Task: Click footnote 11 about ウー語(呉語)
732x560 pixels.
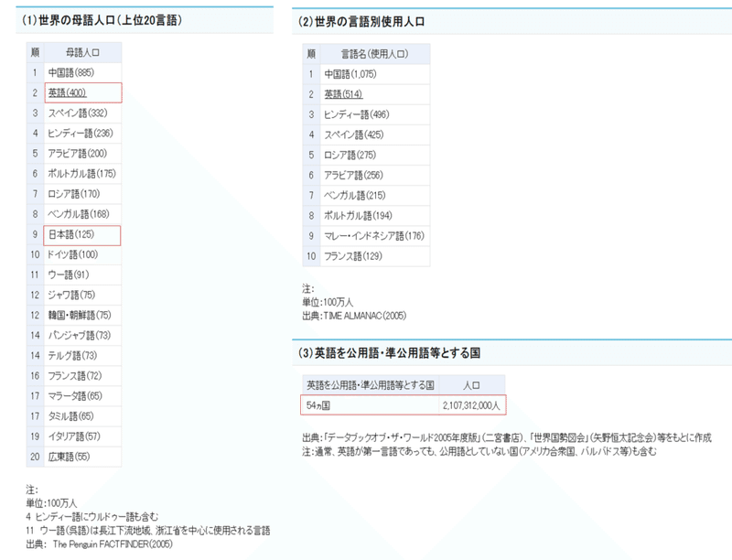Action: click(148, 531)
